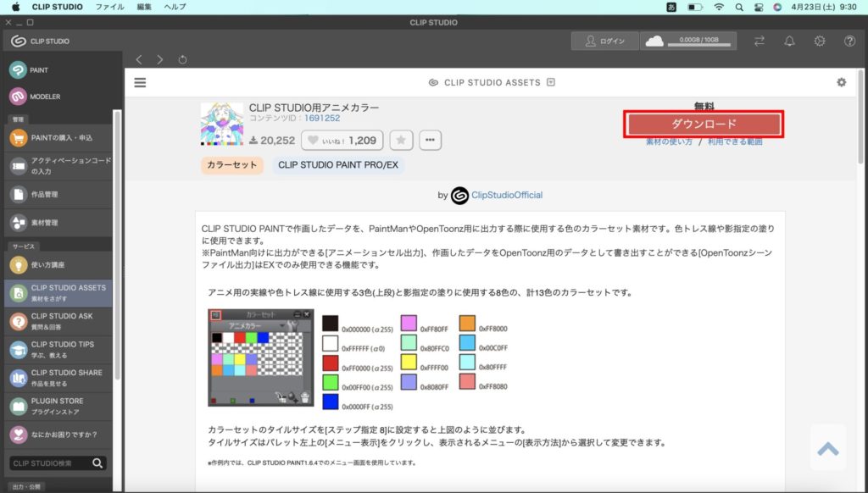This screenshot has width=868, height=493.
Task: Open the ClipStudioOfficial author link
Action: click(x=506, y=195)
